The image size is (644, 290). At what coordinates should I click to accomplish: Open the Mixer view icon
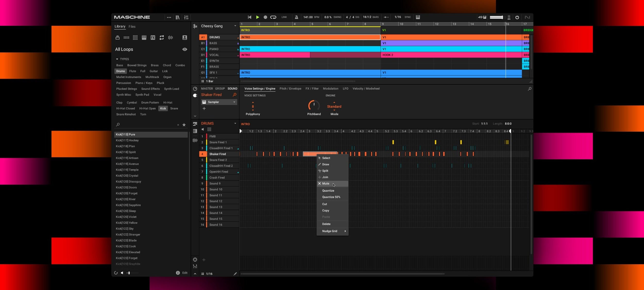[x=186, y=17]
